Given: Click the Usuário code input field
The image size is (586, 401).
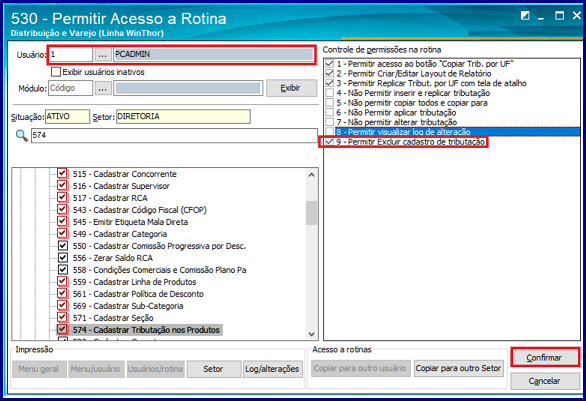Looking at the screenshot, I should coord(71,55).
